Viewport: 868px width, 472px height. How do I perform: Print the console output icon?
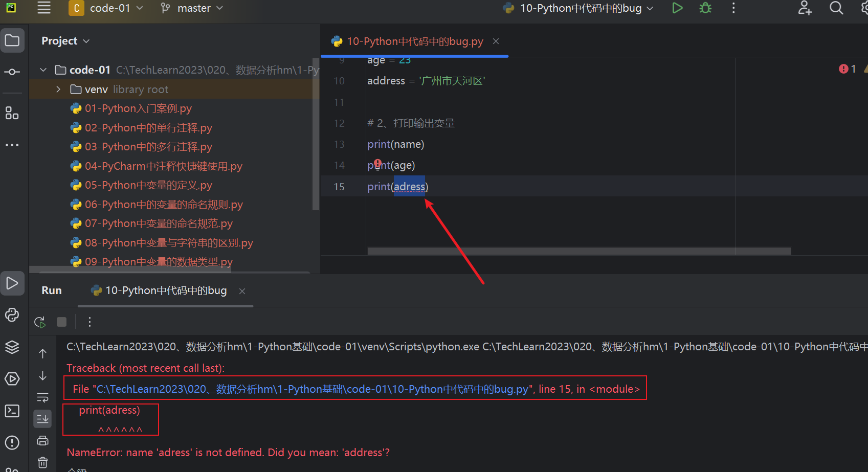click(43, 440)
